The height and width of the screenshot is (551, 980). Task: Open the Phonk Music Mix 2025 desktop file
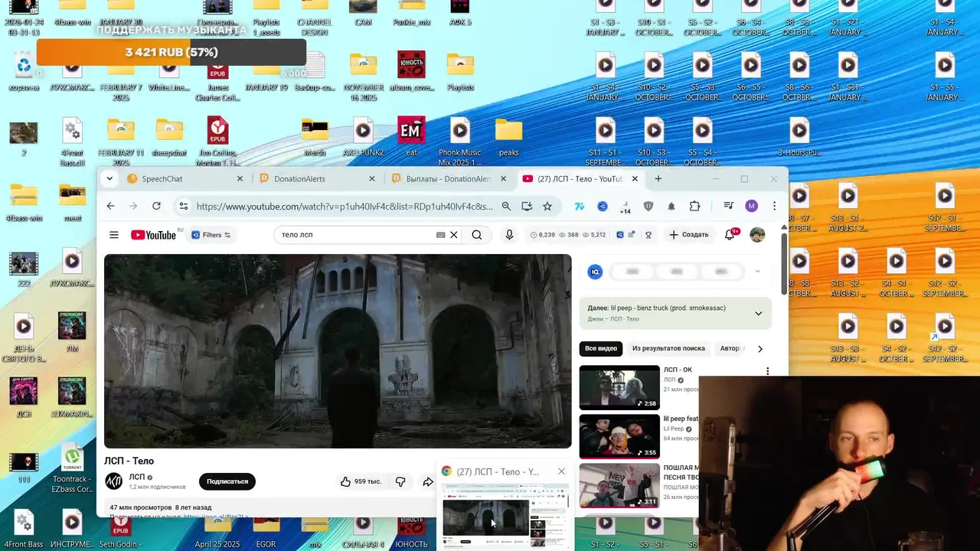pos(459,142)
